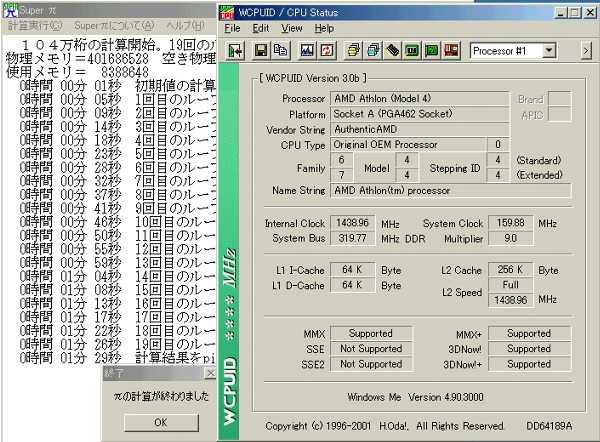Screen dimensions: 600x442
Task: Click the 使用メモリ= 8388648 line in Super π
Action: coord(78,72)
